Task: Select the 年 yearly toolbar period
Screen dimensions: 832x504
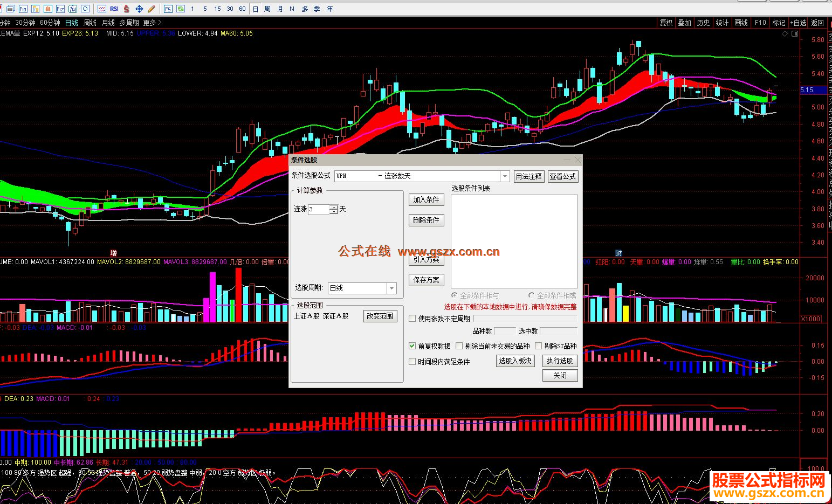Action: coord(330,9)
